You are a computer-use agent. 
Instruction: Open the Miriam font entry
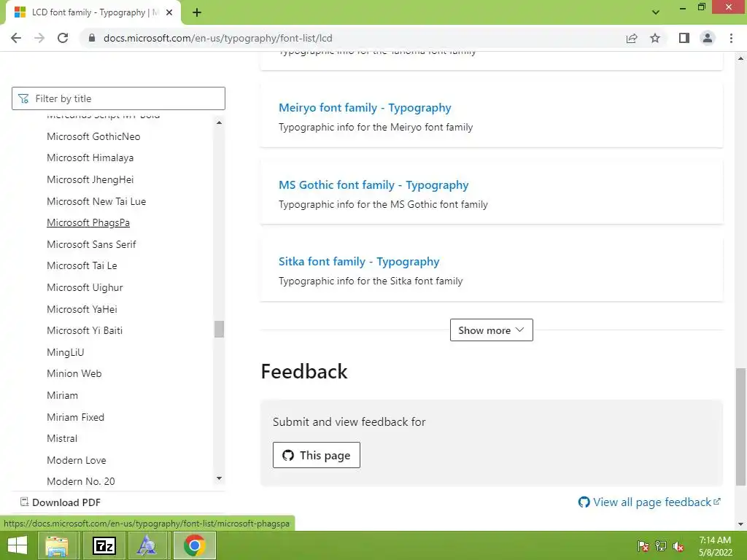[62, 395]
